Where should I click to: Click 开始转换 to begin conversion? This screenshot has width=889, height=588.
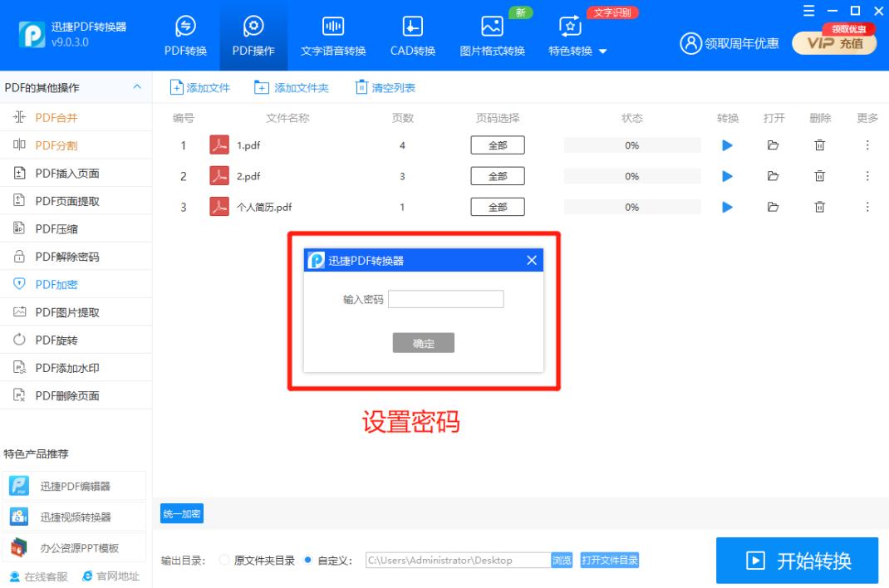796,560
